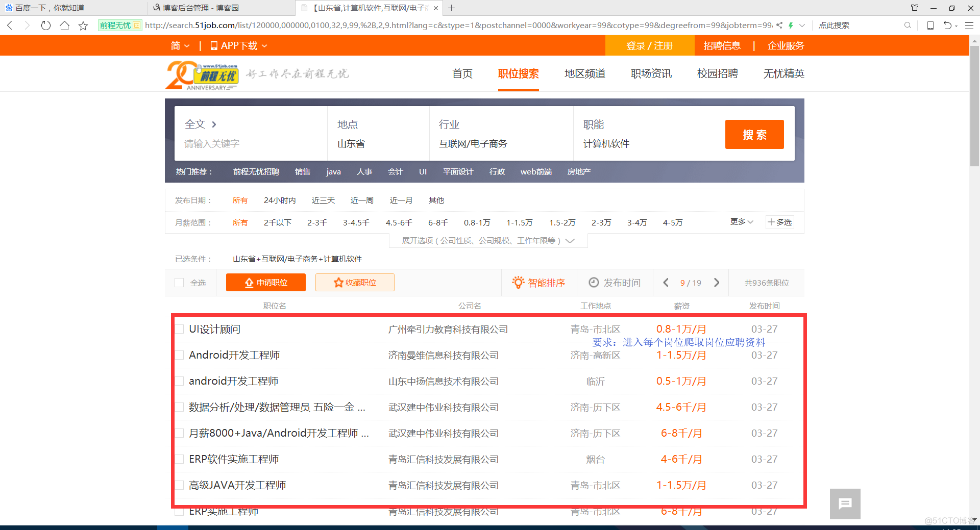Click 申请职位 apply button
980x530 pixels.
(266, 283)
